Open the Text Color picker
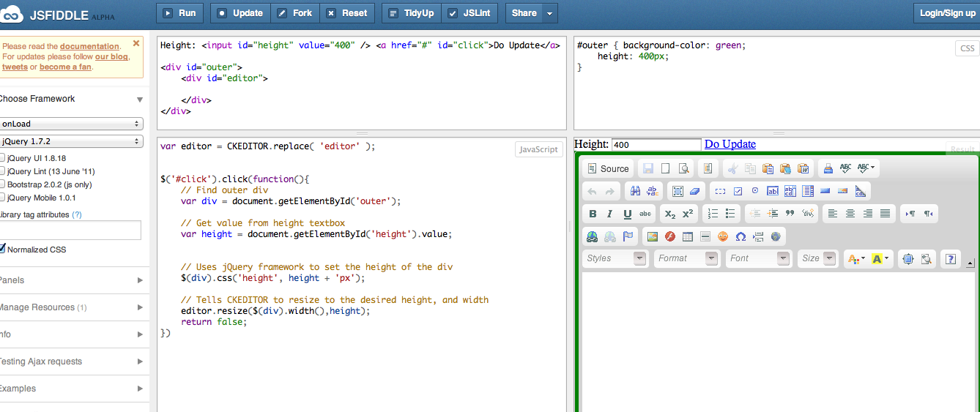 tap(855, 258)
